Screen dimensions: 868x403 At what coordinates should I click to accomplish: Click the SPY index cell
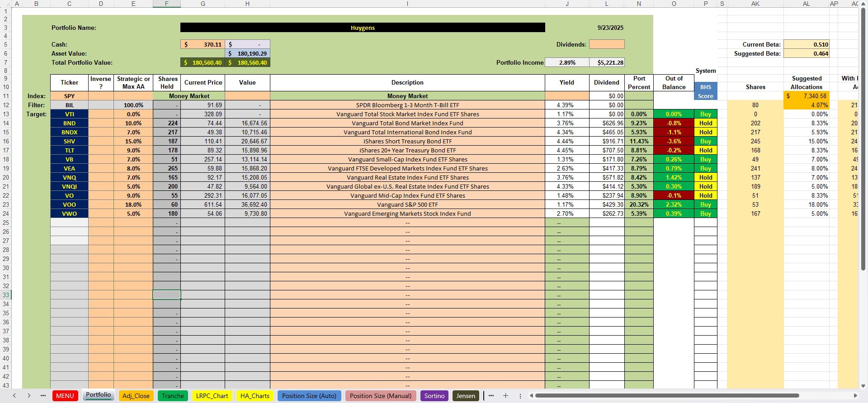(69, 96)
